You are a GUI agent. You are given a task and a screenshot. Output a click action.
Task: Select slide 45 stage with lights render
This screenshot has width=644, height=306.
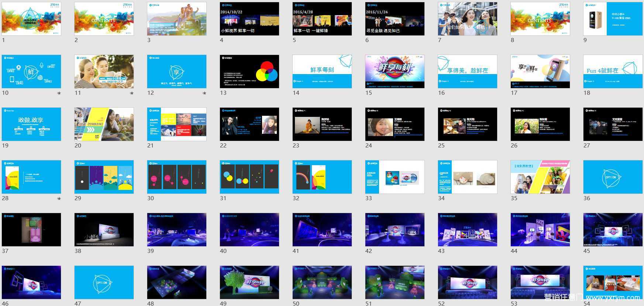click(613, 230)
